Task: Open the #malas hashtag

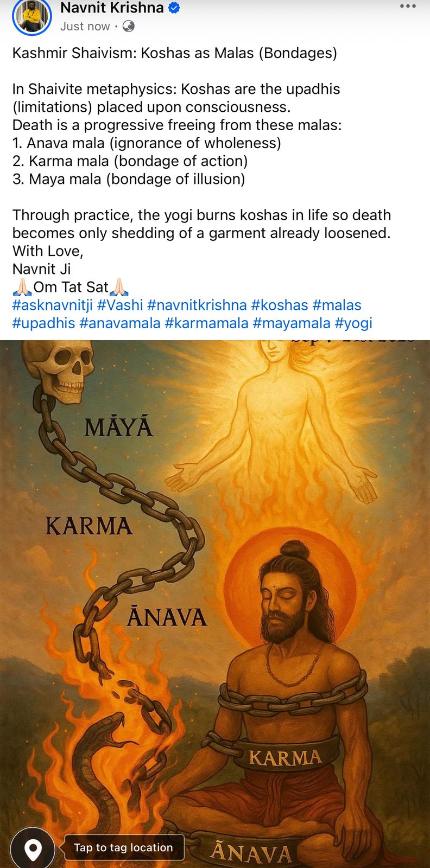Action: click(337, 305)
